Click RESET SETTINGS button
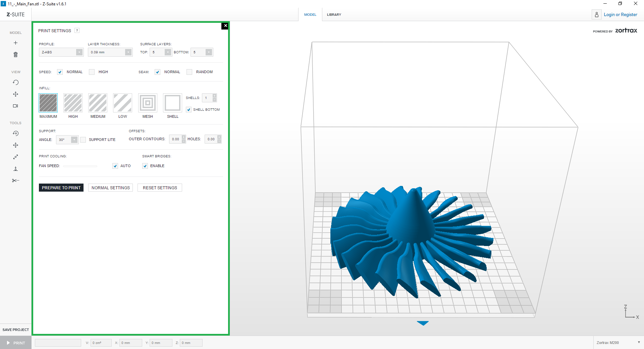This screenshot has width=644, height=349. [160, 188]
